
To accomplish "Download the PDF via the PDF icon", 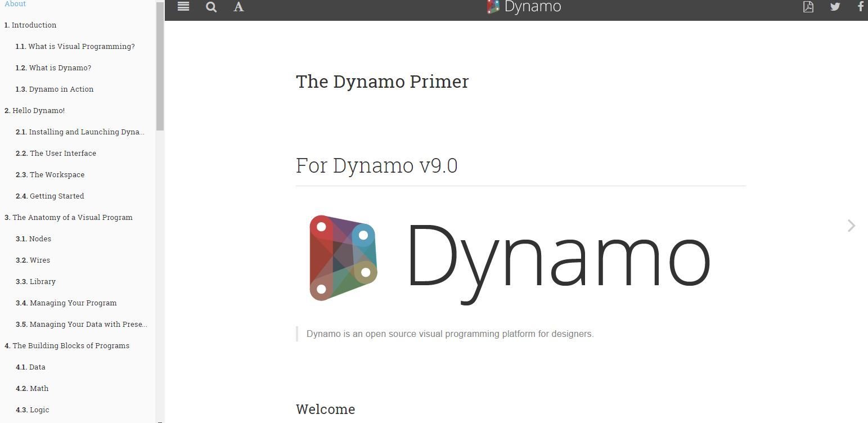I will pyautogui.click(x=808, y=7).
